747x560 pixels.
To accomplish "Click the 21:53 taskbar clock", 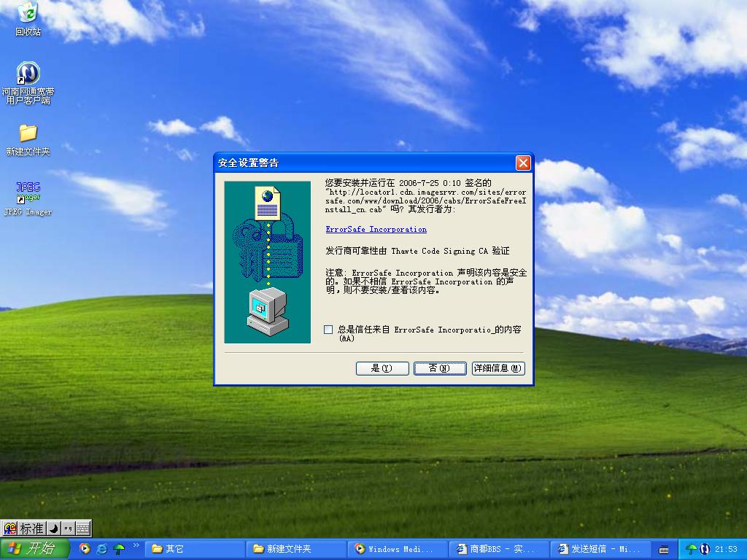I will pyautogui.click(x=726, y=549).
